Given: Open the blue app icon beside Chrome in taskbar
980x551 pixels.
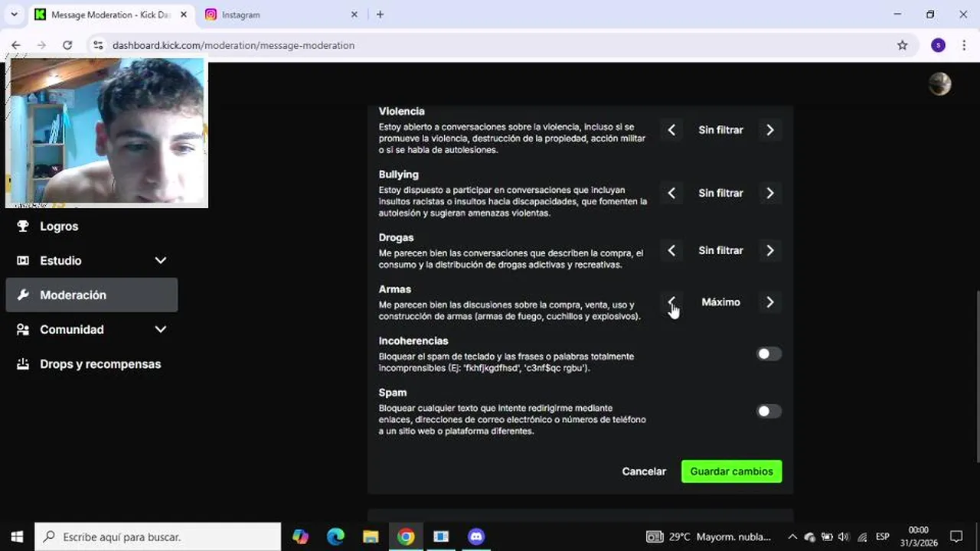Looking at the screenshot, I should [x=441, y=536].
